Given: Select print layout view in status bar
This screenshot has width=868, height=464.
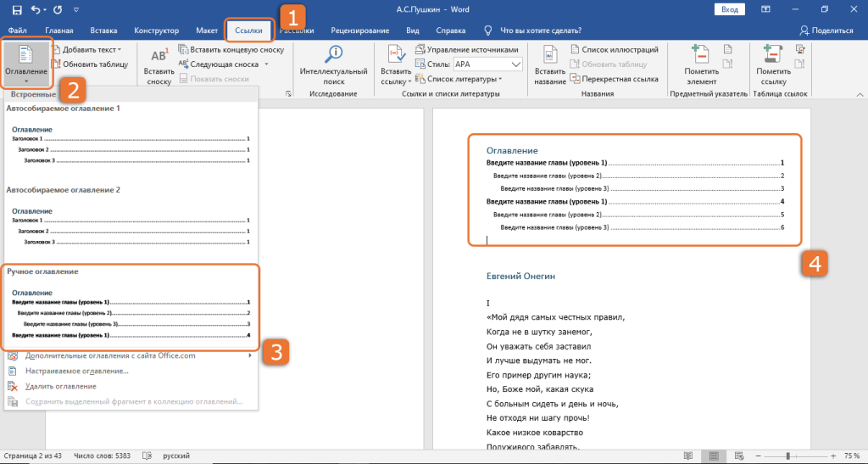Looking at the screenshot, I should [714, 456].
